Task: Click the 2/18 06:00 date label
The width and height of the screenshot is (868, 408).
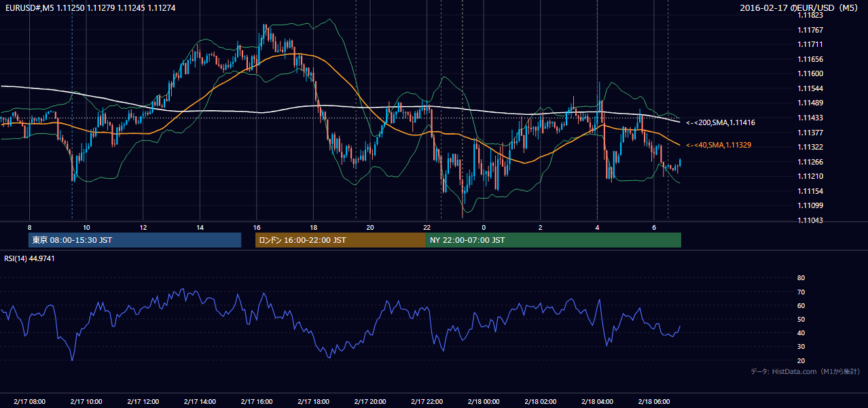Action: click(x=653, y=401)
